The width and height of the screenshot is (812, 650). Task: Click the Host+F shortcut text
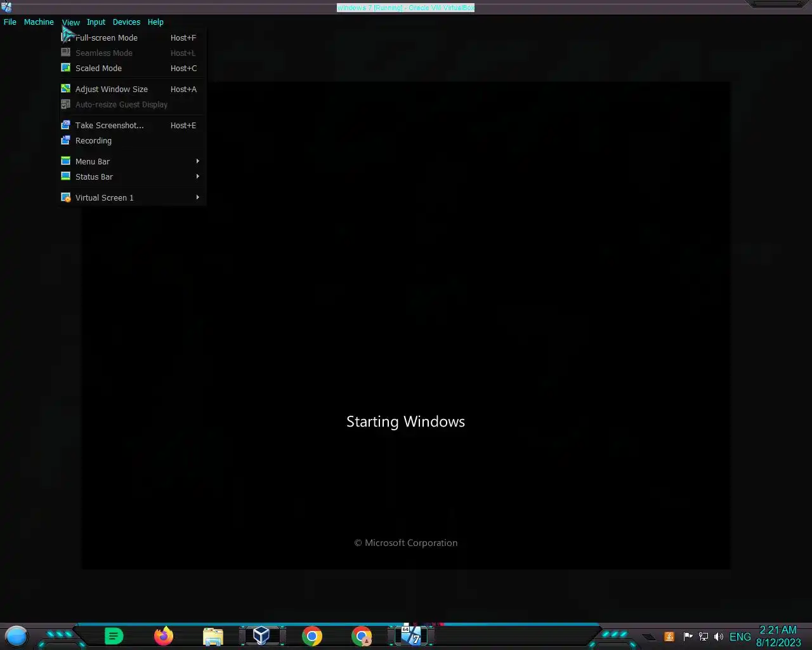click(x=183, y=37)
